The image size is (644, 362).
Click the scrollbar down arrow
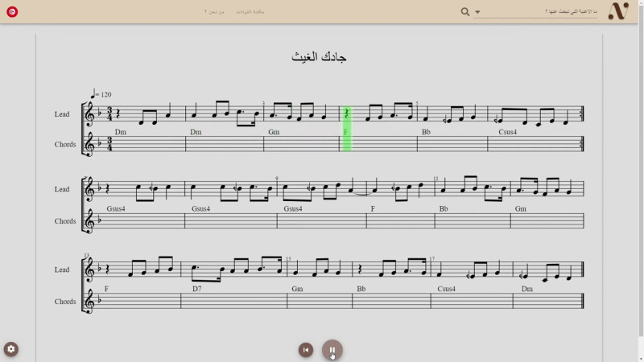pos(641,360)
